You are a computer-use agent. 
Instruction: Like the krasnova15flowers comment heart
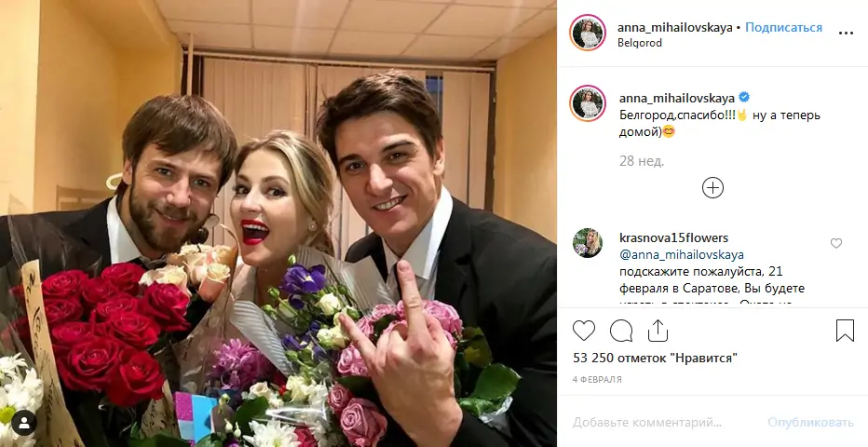pos(836,243)
